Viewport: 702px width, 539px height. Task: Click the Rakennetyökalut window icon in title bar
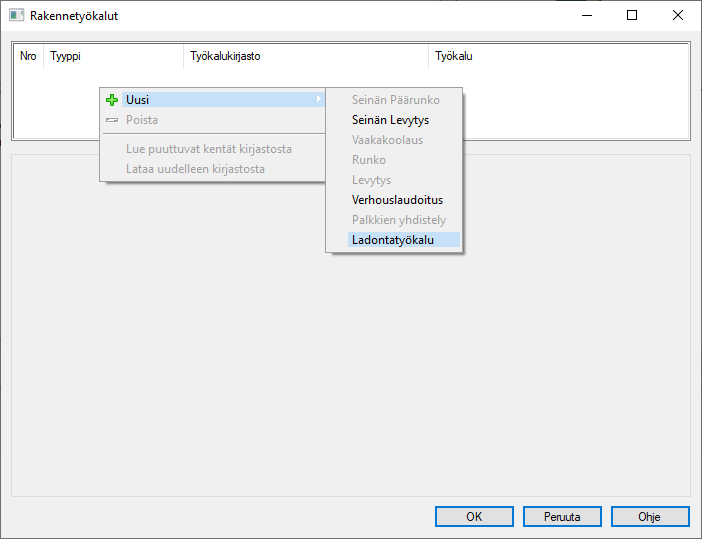pyautogui.click(x=16, y=16)
